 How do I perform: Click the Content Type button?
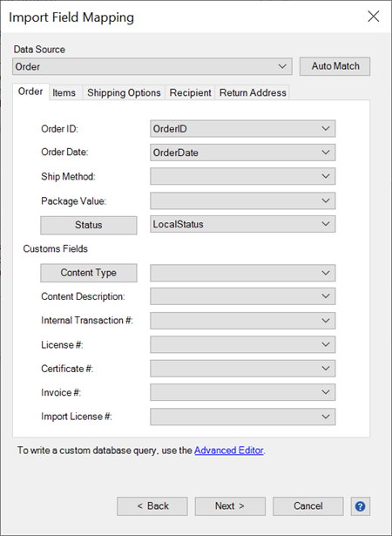(x=89, y=273)
